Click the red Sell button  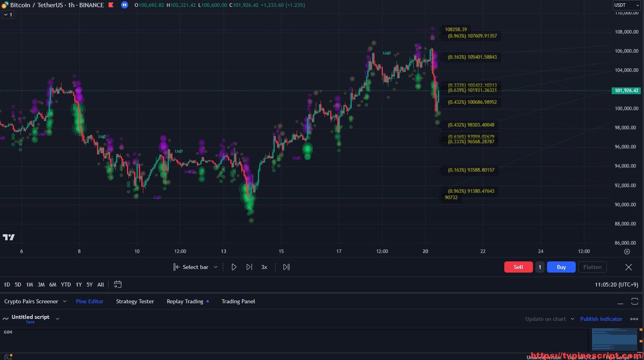pyautogui.click(x=518, y=267)
